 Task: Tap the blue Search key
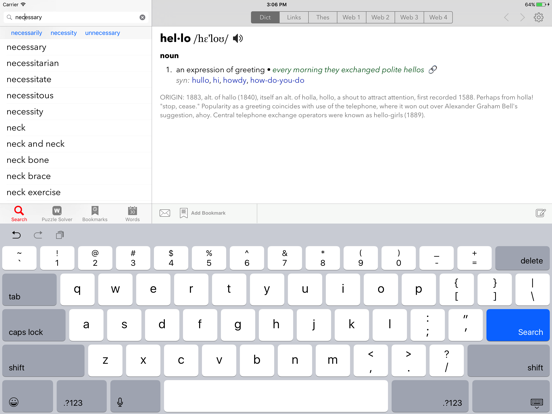pyautogui.click(x=518, y=325)
